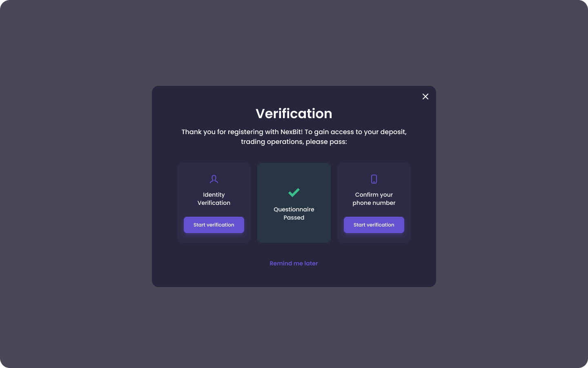The height and width of the screenshot is (368, 588).
Task: Start verification for Identity Verification
Action: point(214,224)
